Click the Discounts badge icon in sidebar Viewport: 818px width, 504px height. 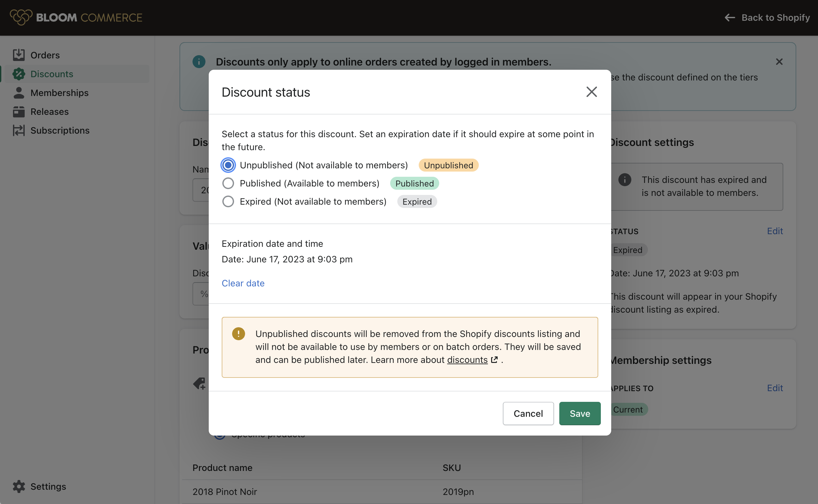[x=19, y=74]
